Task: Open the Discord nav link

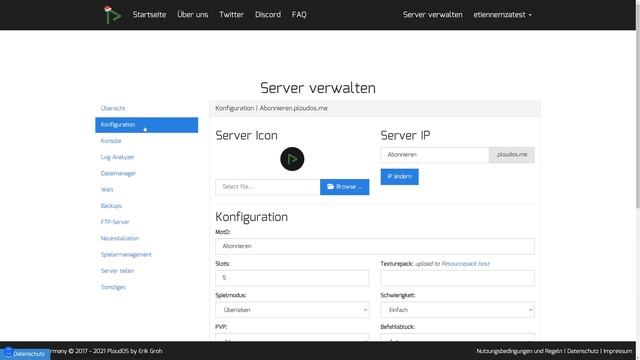Action: tap(268, 15)
